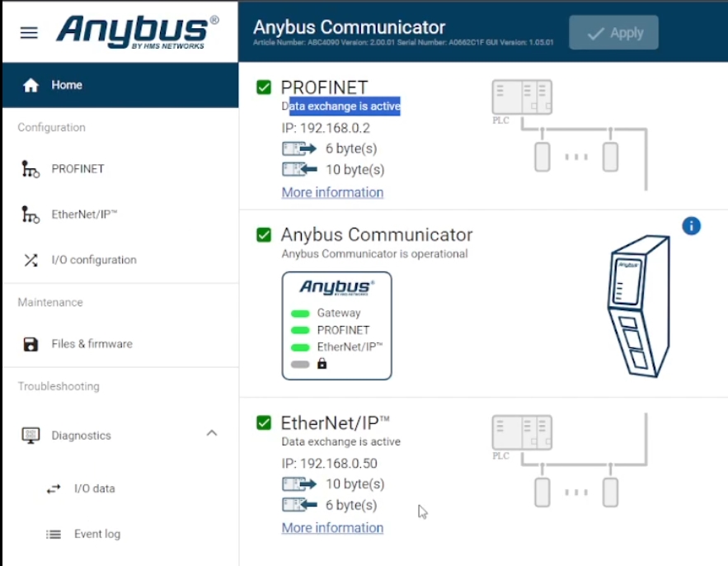Click the Home house icon
Viewport: 728px width, 566px height.
(x=31, y=85)
